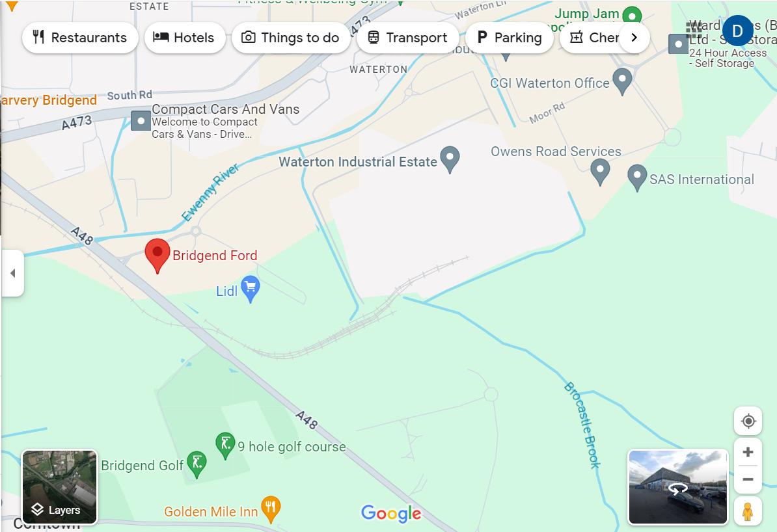Click the show your location button

coord(748,421)
